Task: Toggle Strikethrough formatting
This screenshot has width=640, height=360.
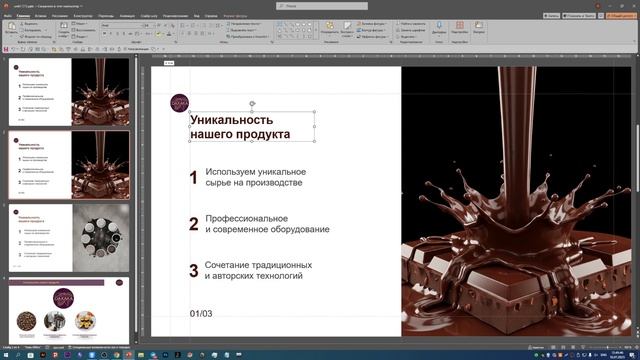Action: [x=130, y=33]
